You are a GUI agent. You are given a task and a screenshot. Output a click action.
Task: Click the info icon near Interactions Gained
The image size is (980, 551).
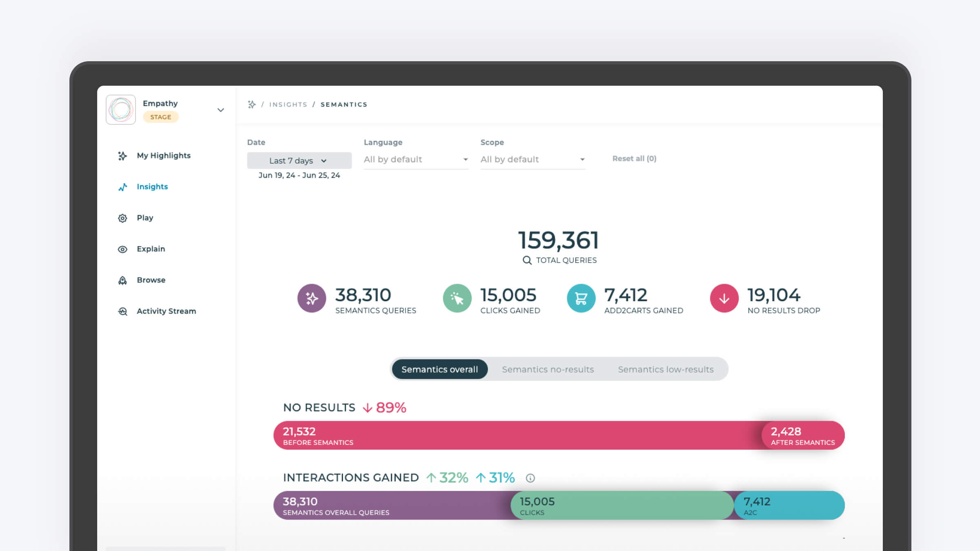coord(530,478)
